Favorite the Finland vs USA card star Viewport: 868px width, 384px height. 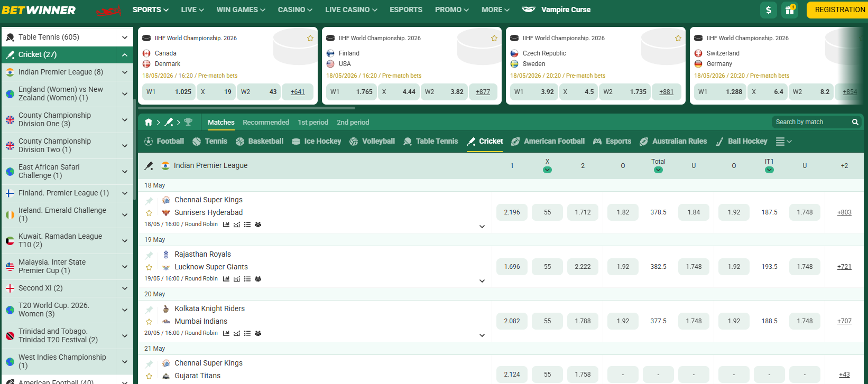tap(494, 38)
